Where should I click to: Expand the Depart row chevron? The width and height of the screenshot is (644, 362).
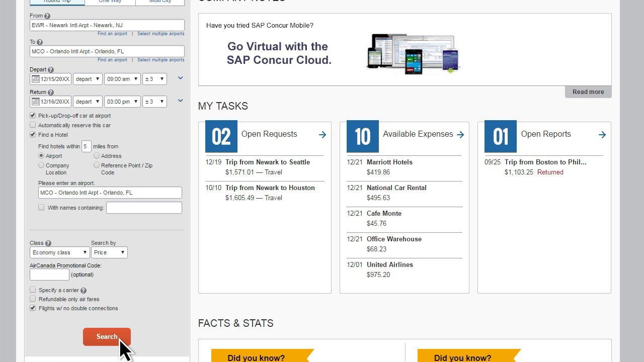point(180,78)
